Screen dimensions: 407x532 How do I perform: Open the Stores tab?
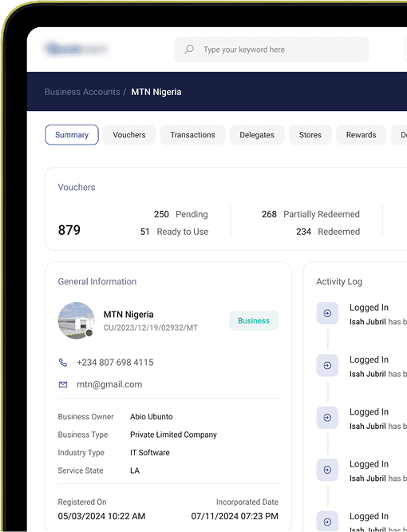coord(310,135)
